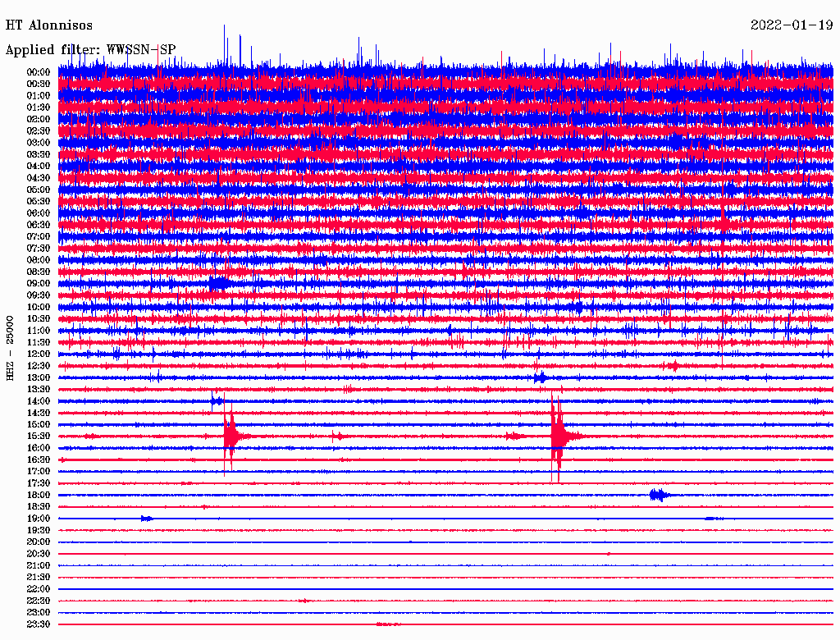Select the 20:30 time label
This screenshot has width=840, height=640.
point(39,554)
